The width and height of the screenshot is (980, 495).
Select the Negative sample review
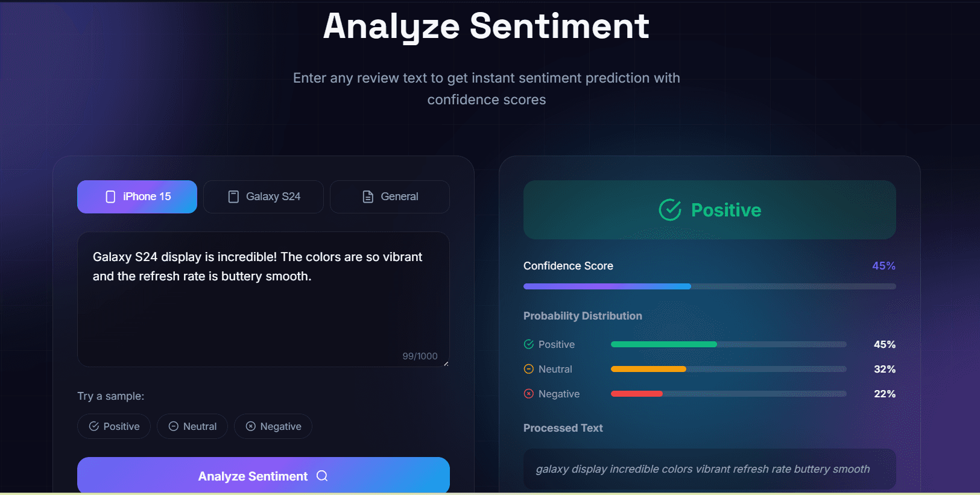pos(273,426)
